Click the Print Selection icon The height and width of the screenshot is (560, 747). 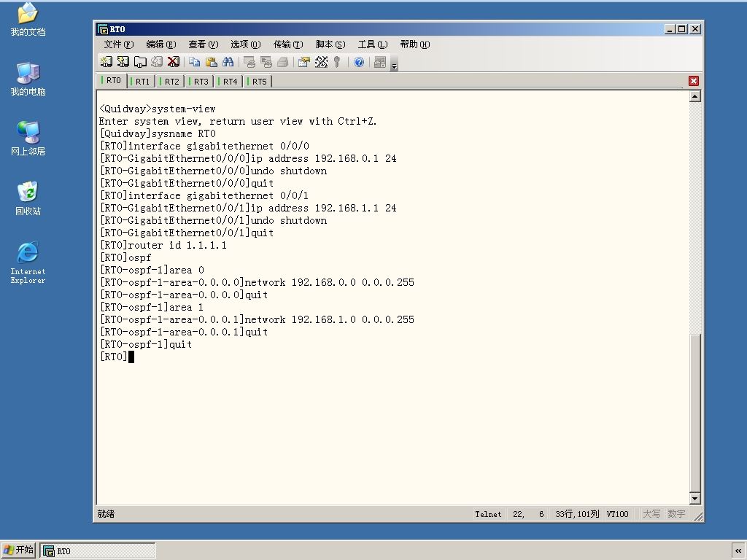266,62
